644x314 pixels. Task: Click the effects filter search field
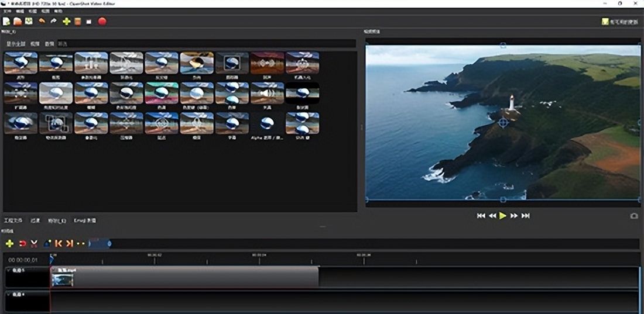point(206,43)
